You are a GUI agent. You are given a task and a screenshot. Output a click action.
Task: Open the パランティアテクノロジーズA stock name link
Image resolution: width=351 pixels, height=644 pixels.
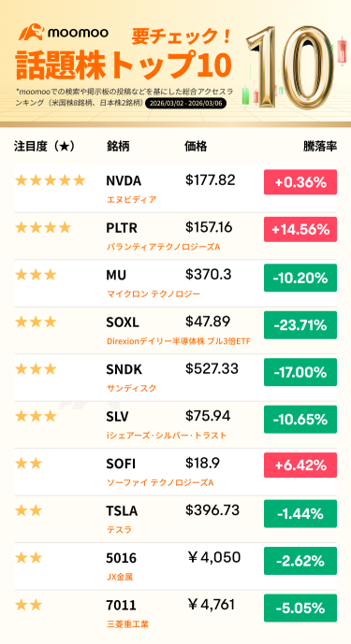pyautogui.click(x=163, y=247)
